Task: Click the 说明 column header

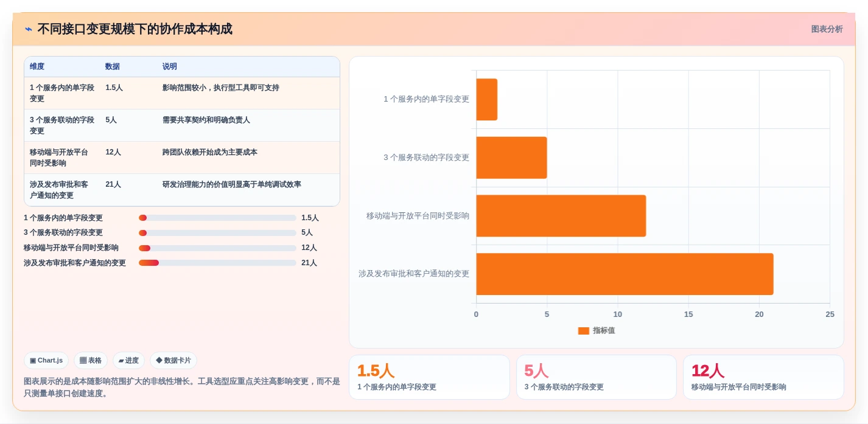Action: click(170, 66)
